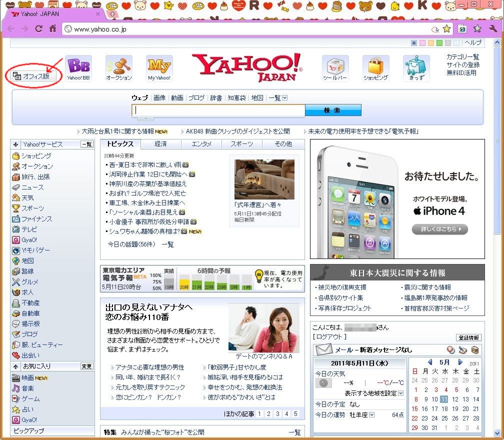This screenshot has width=504, height=440.
Task: Click into the web search text field
Action: (218, 110)
